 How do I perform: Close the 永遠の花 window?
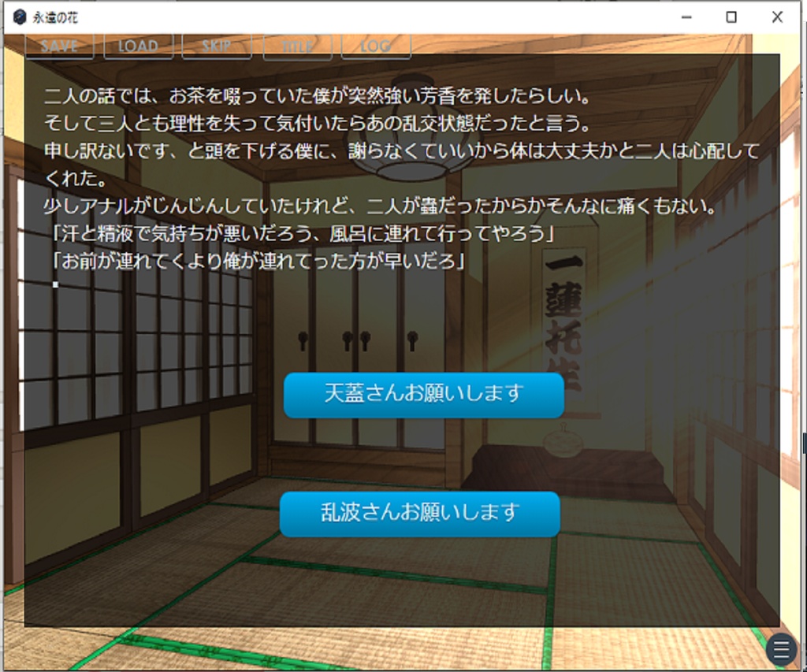coord(777,17)
